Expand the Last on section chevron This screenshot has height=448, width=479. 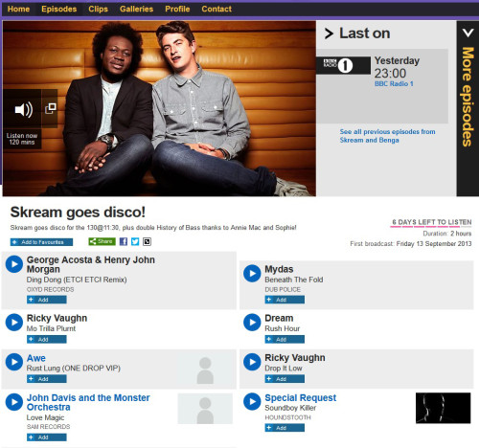(x=329, y=34)
